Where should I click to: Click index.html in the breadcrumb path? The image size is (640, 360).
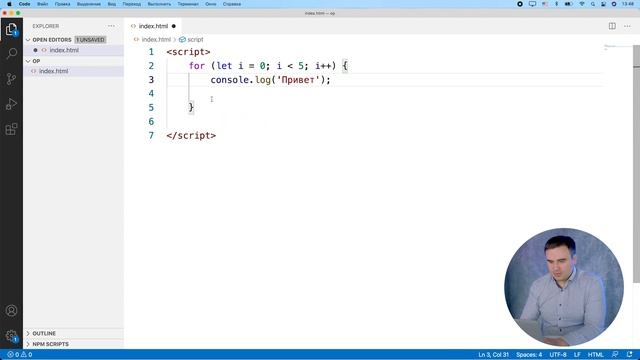[x=156, y=40]
